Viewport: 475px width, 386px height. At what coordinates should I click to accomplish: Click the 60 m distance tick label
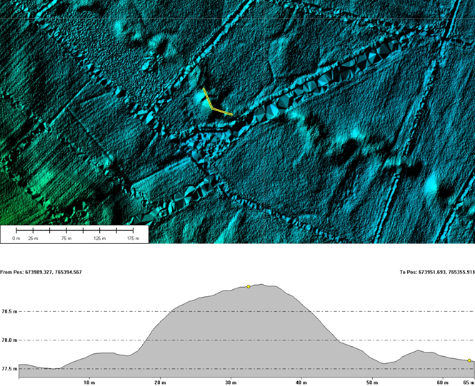coord(443,383)
